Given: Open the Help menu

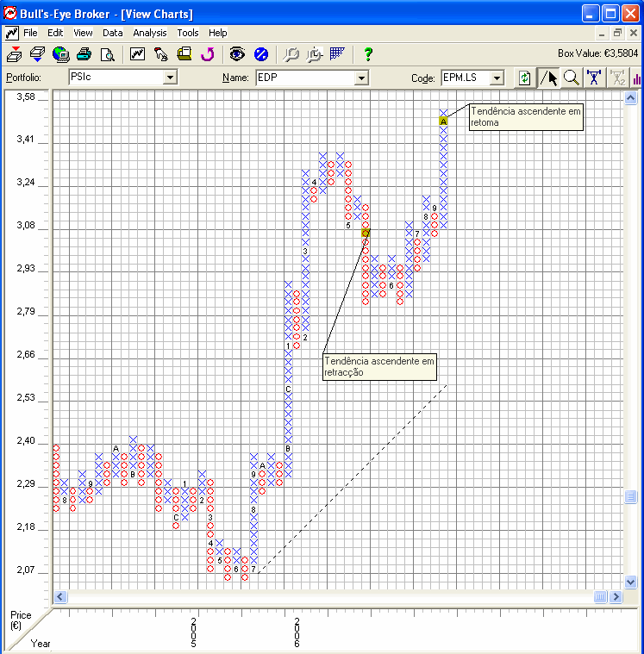Looking at the screenshot, I should [218, 33].
